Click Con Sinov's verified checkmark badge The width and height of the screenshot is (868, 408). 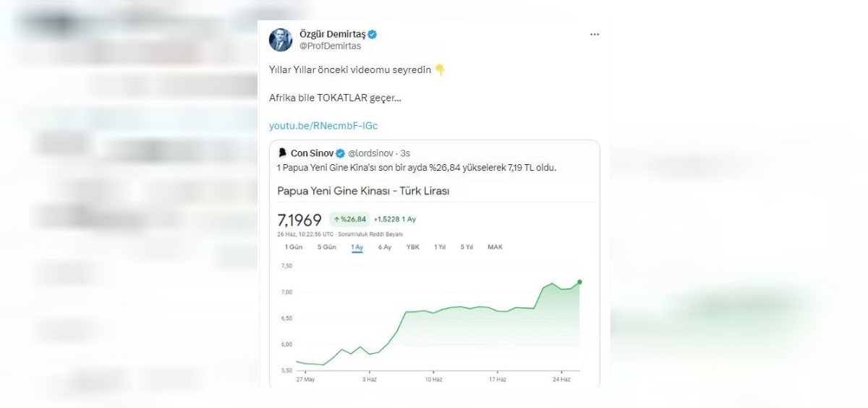[x=341, y=153]
